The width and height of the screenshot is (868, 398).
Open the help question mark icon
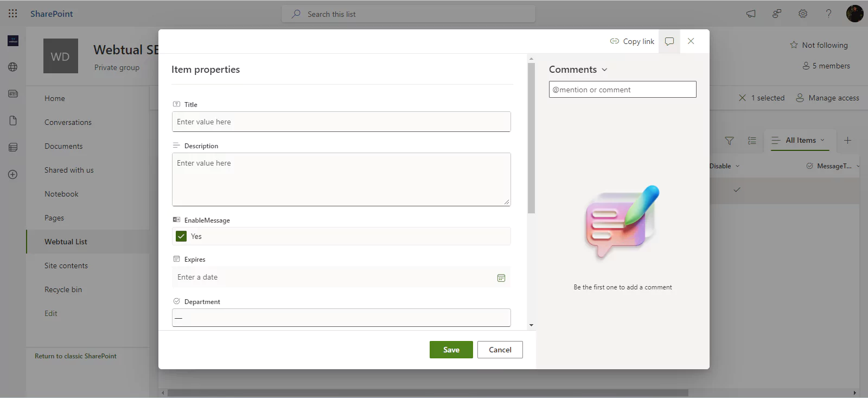tap(828, 14)
